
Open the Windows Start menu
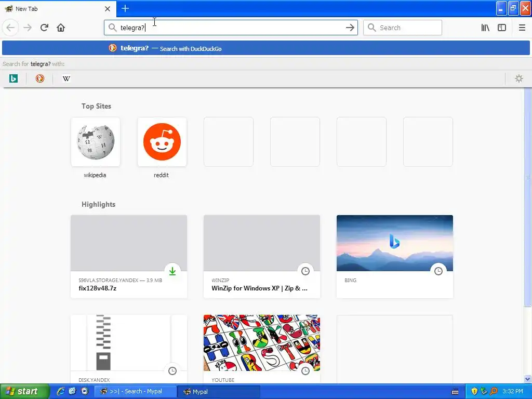(x=24, y=392)
